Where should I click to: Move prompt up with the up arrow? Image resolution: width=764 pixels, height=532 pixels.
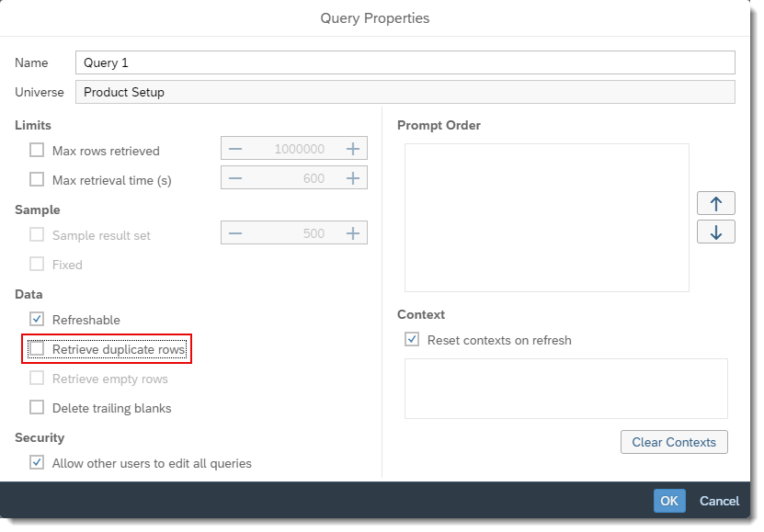[715, 203]
